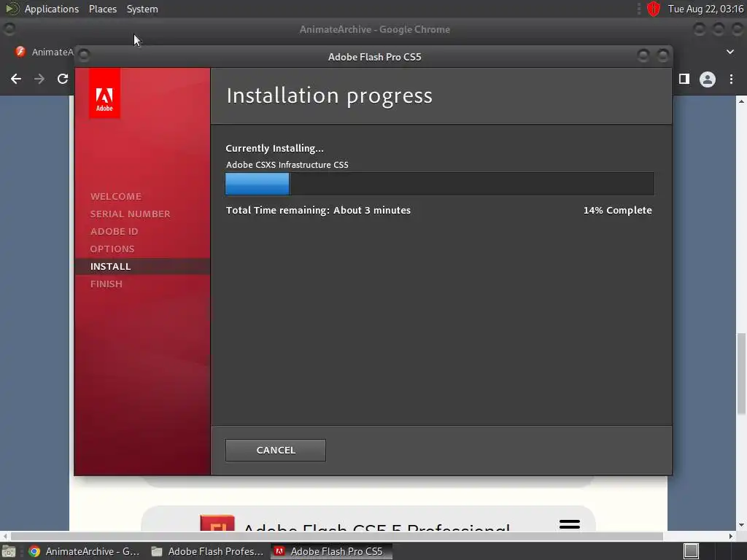The width and height of the screenshot is (747, 560).
Task: Click the 'Currently Installing...' label
Action: point(274,148)
